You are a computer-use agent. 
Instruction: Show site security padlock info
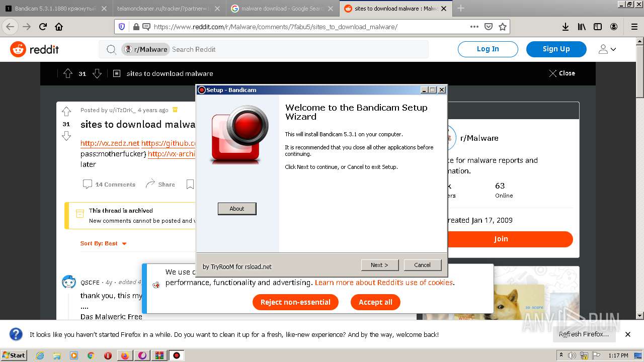coord(135,27)
